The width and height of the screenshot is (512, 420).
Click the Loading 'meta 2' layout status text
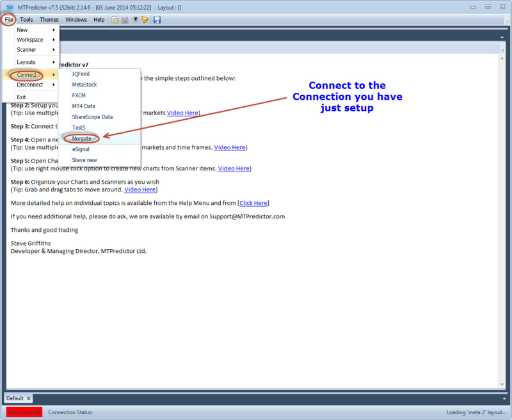[476, 412]
